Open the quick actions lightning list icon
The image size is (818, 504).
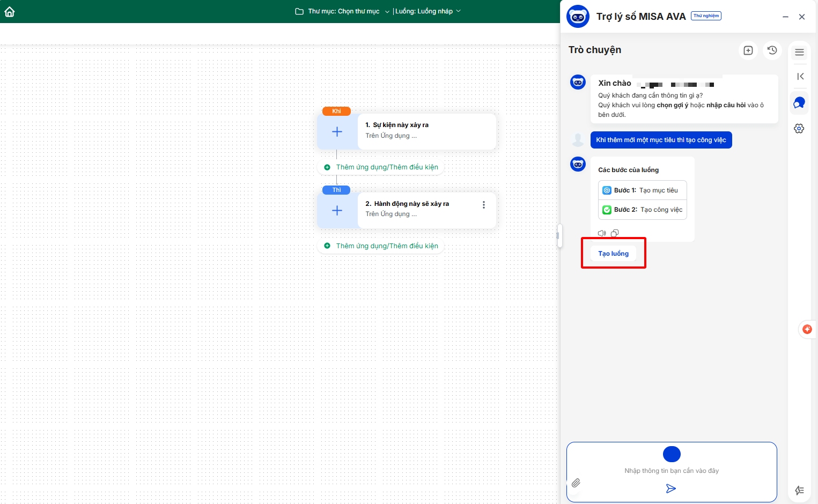[799, 490]
